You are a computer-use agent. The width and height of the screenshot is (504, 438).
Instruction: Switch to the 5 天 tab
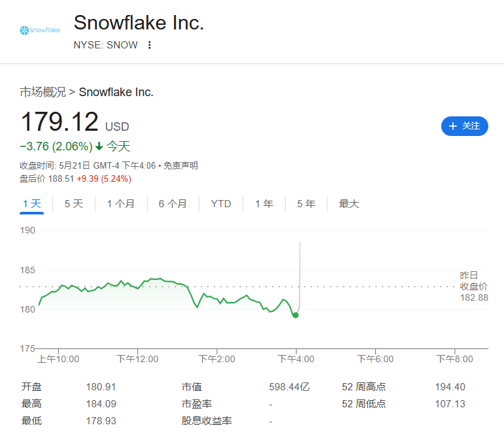tap(74, 204)
